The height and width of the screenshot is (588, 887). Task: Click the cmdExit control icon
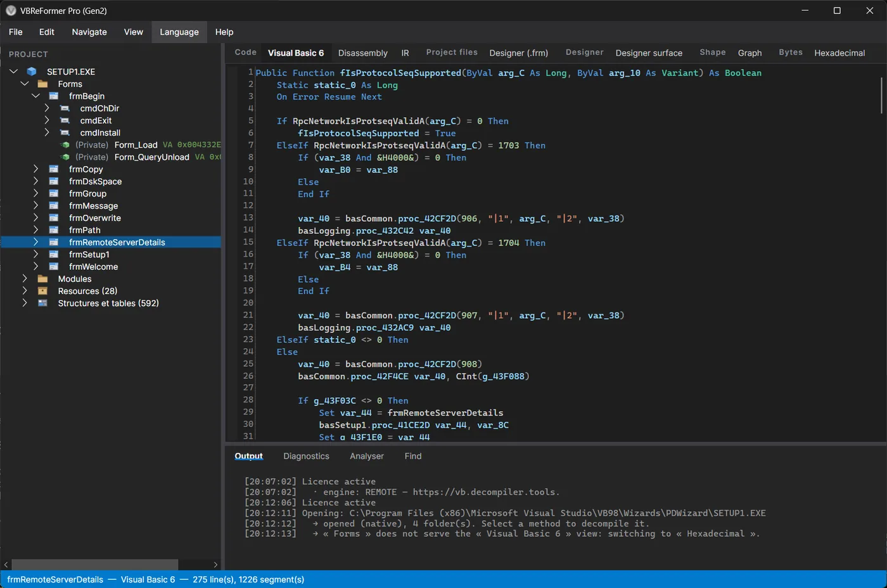(65, 120)
